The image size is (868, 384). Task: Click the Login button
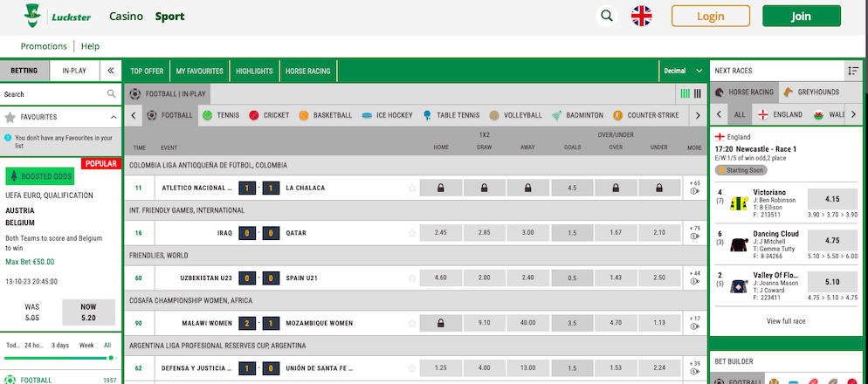[711, 16]
